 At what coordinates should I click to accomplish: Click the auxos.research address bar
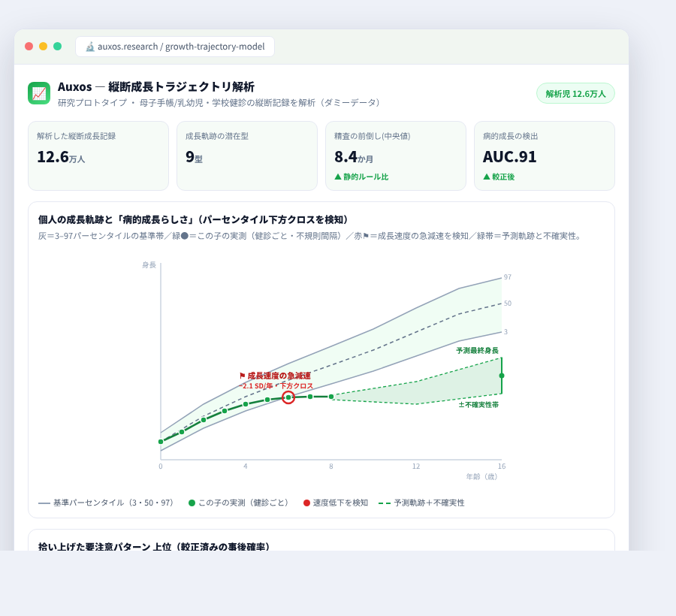point(175,47)
